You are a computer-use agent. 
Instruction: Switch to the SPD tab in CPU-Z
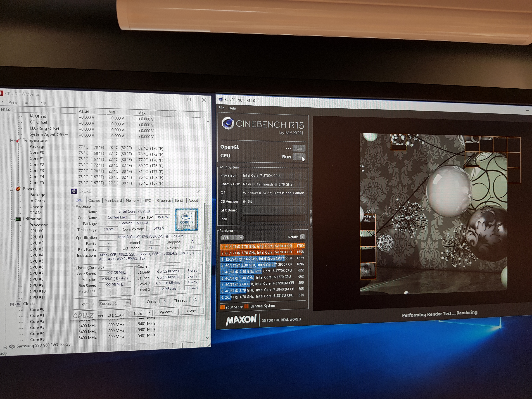148,200
